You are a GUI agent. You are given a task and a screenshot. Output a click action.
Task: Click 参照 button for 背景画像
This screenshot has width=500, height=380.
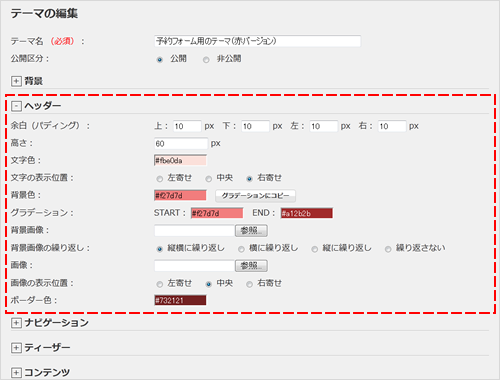click(251, 230)
